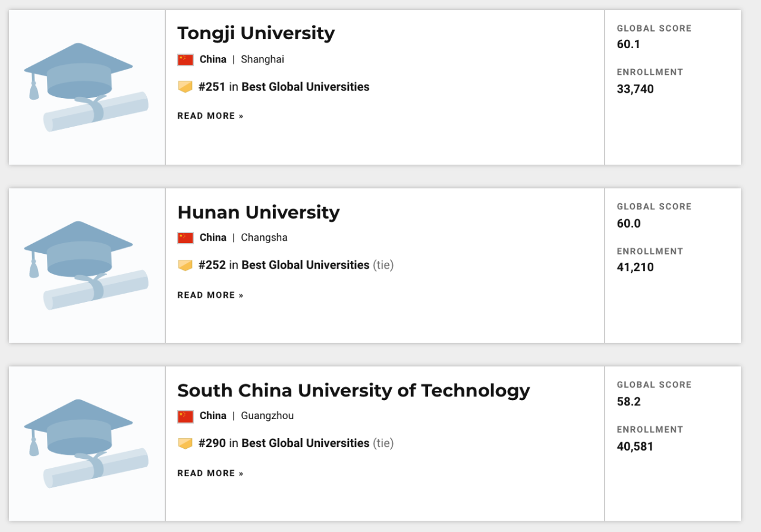
Task: Click the China flag for South China University of Technology
Action: tap(185, 415)
